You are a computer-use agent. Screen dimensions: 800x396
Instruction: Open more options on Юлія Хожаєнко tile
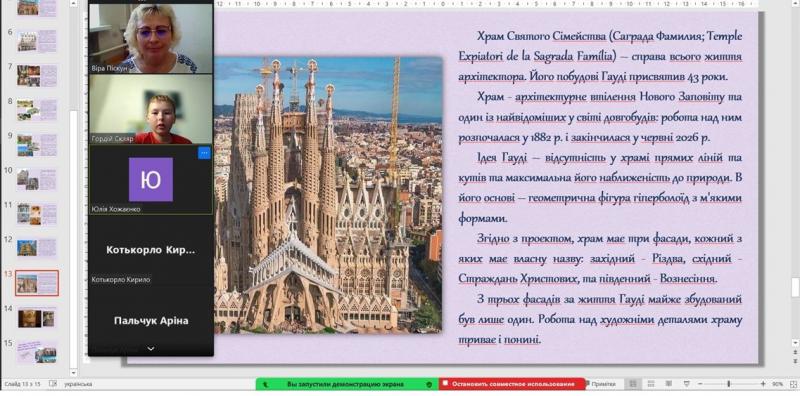point(204,153)
